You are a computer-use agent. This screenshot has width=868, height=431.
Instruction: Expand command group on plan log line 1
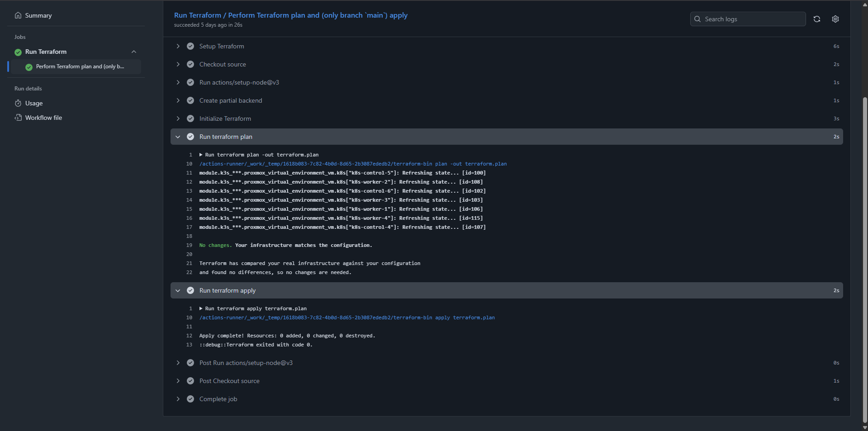pyautogui.click(x=201, y=155)
